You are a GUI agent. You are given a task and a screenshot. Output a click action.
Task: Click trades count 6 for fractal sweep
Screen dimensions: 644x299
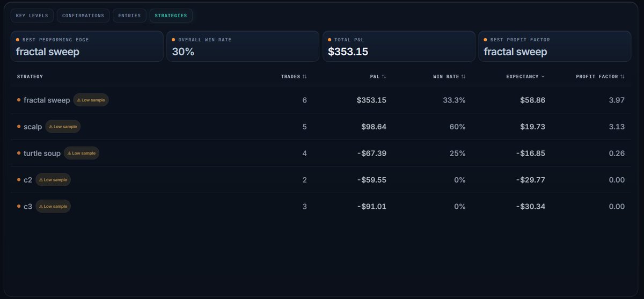[x=304, y=100]
